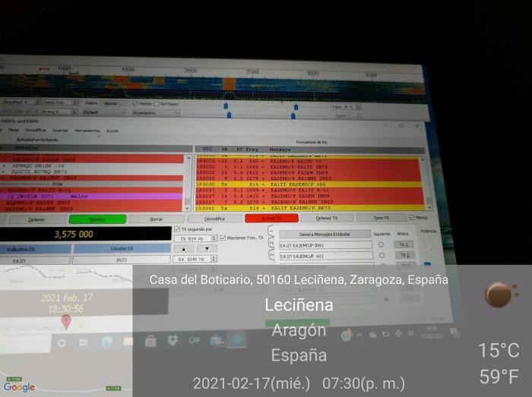Select Siguiente radio for Tx 2 message

coord(382,255)
